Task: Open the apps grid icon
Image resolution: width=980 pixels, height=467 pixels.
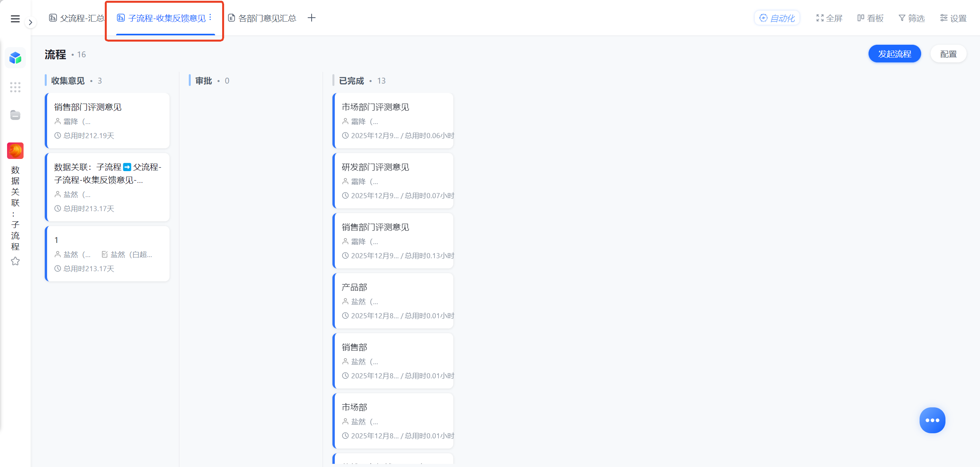Action: (15, 87)
